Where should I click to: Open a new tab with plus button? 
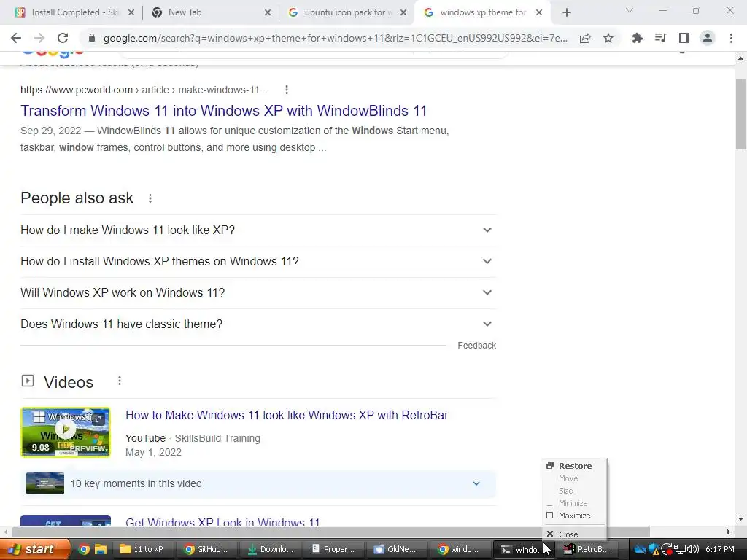(x=566, y=13)
